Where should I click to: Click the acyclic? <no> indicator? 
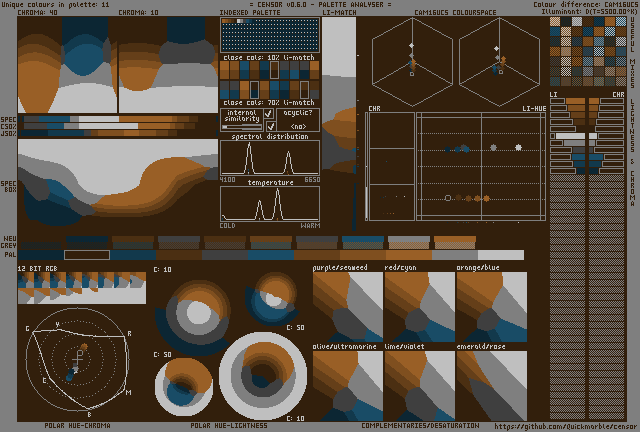click(298, 120)
